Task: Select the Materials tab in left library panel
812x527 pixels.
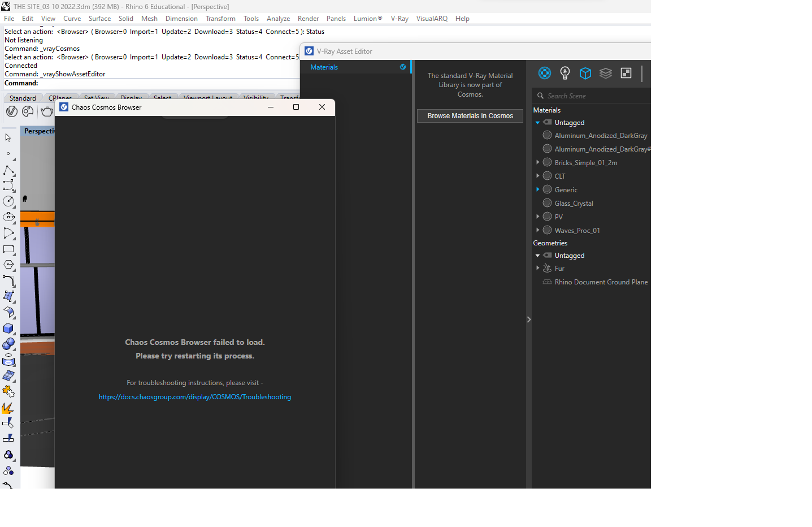Action: 355,67
